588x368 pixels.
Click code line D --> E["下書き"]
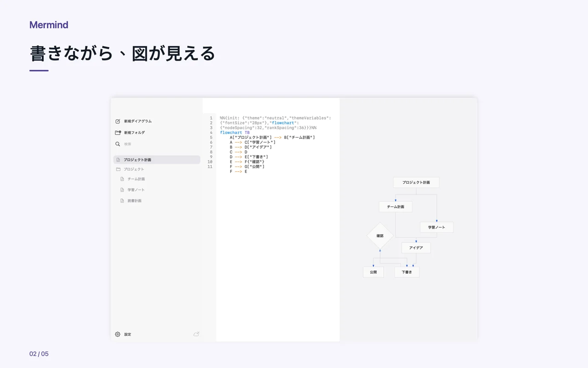click(x=249, y=157)
